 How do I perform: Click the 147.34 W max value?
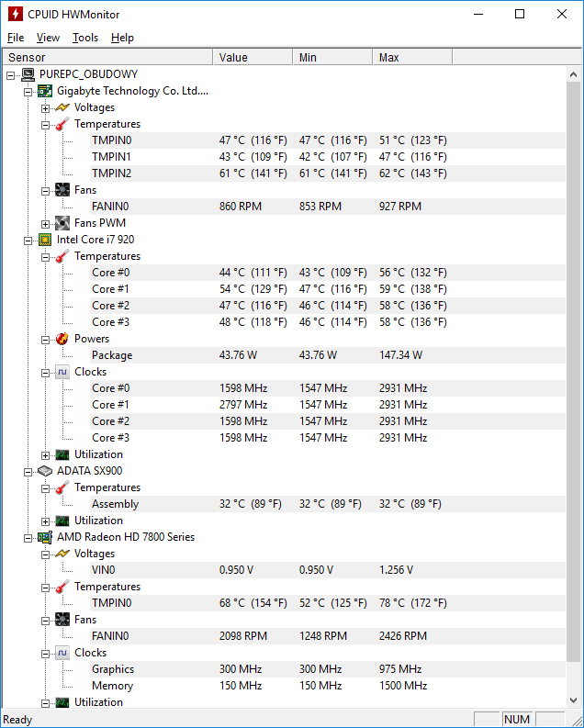[x=400, y=355]
